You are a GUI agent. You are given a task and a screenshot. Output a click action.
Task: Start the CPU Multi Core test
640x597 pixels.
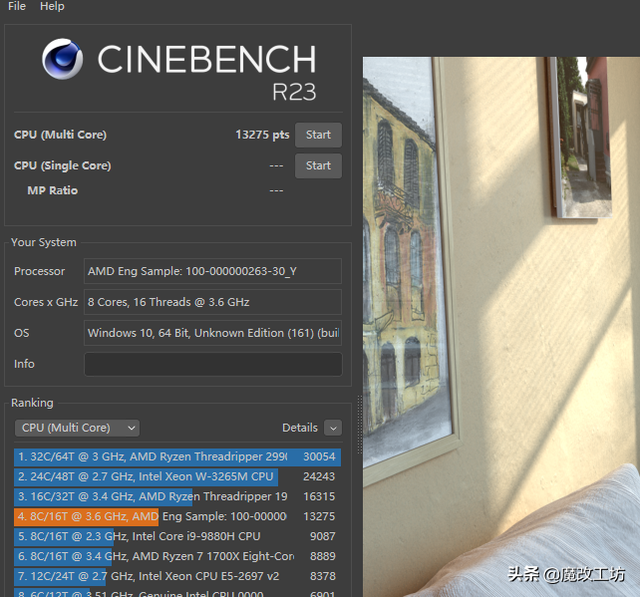[318, 135]
